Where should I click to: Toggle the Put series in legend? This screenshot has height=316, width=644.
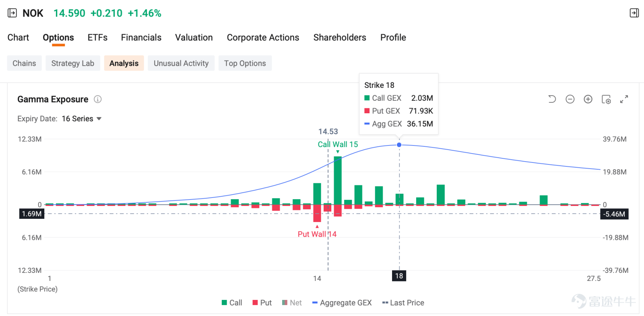pos(262,303)
